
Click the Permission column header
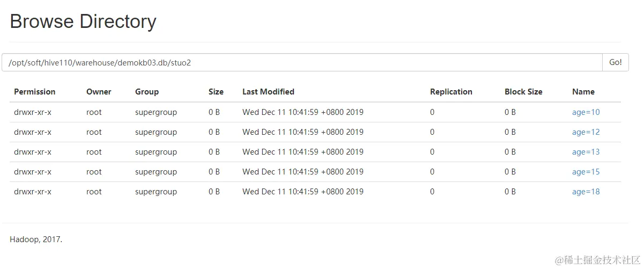[35, 92]
